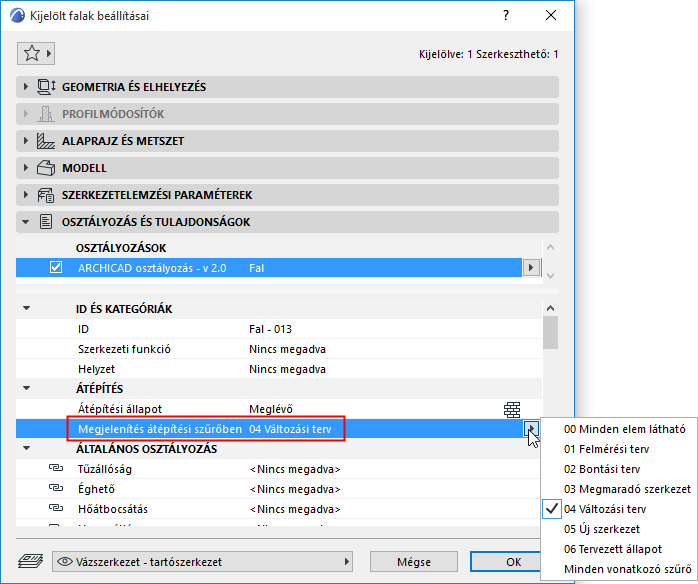Screen dimensions: 698x584
Task: Open the renovation filter arrow button
Action: click(x=531, y=429)
